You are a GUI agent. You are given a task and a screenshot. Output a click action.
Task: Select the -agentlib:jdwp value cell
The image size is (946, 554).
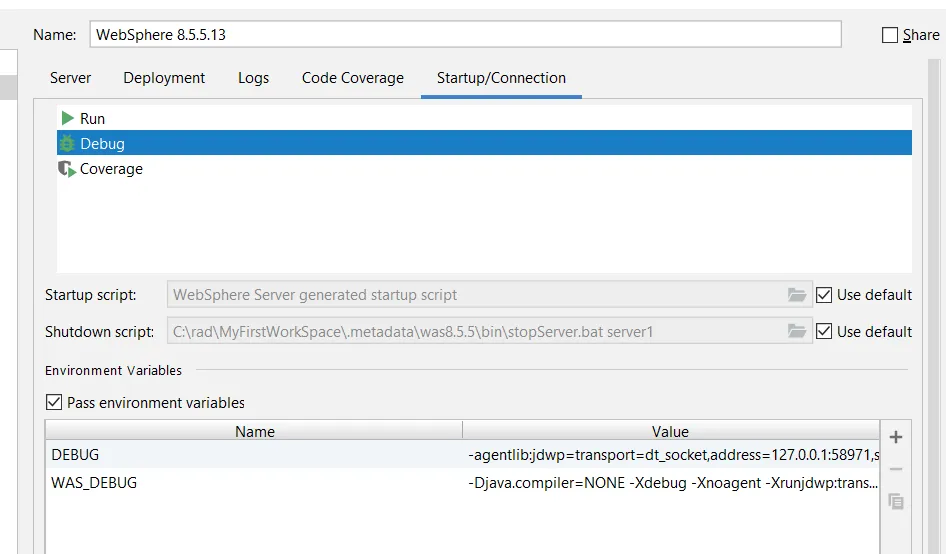671,454
